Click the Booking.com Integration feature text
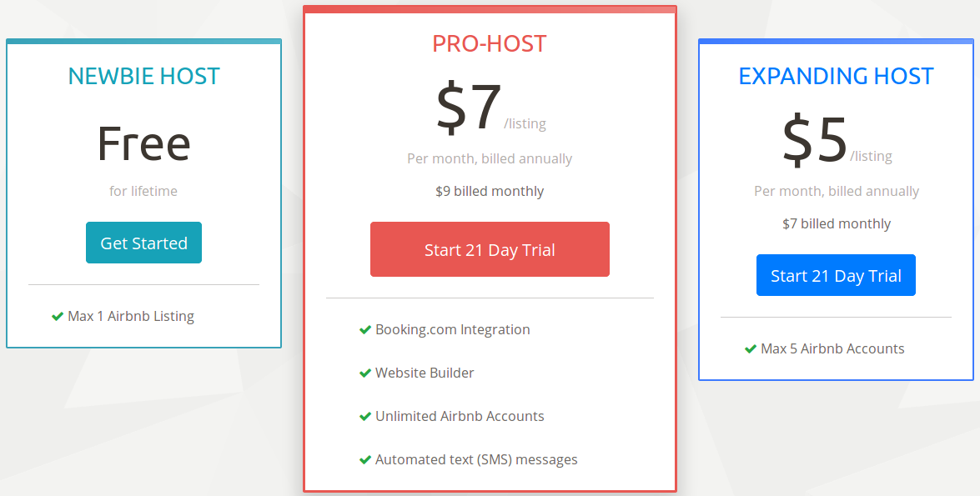Viewport: 980px width, 496px height. pos(453,330)
